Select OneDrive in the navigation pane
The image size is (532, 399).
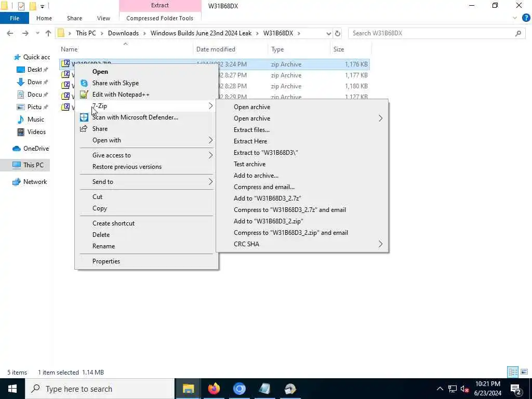pos(31,149)
